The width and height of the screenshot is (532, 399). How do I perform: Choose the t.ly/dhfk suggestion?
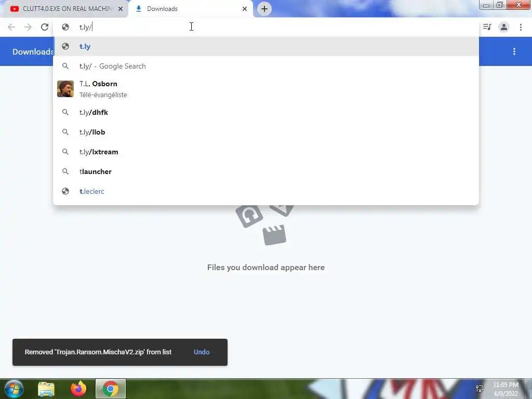[x=266, y=112]
